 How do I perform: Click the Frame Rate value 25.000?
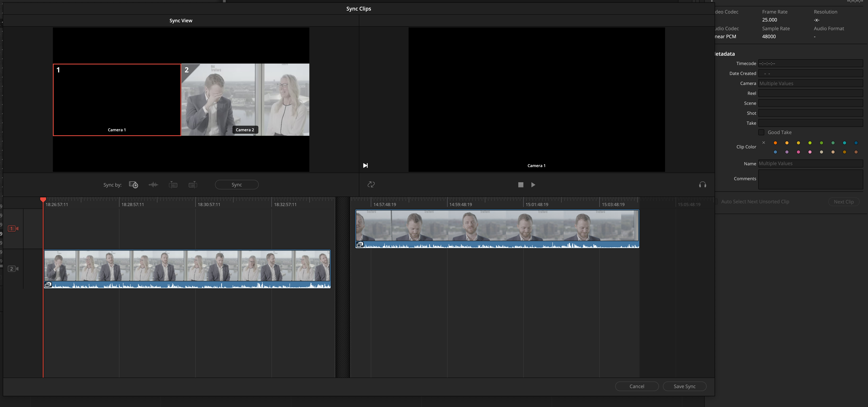[770, 20]
